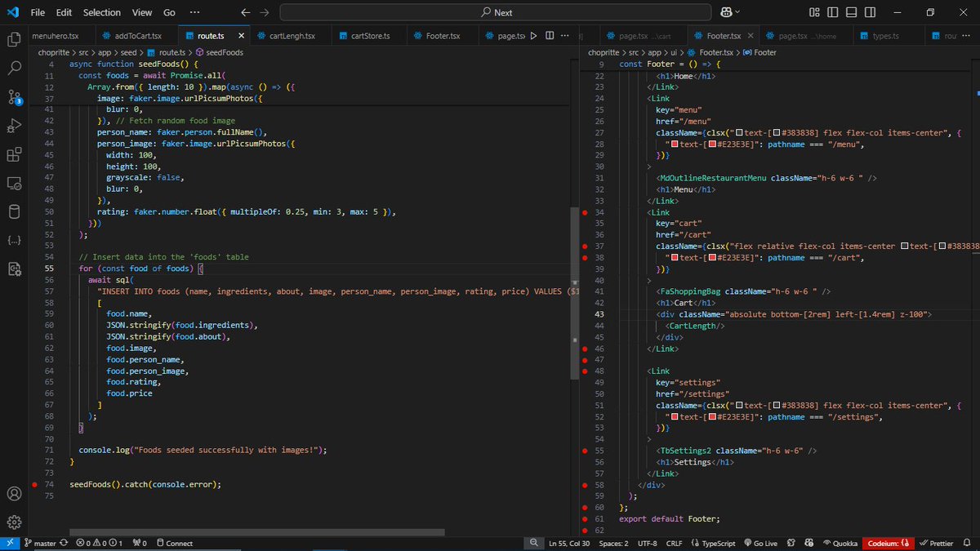Viewport: 980px width, 551px height.
Task: Open the Manage gear icon in activity bar
Action: 14,522
